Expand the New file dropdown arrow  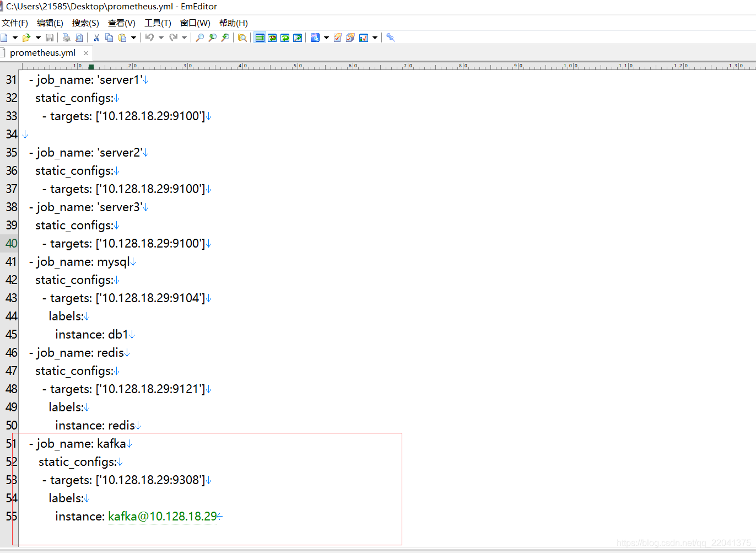click(x=15, y=37)
